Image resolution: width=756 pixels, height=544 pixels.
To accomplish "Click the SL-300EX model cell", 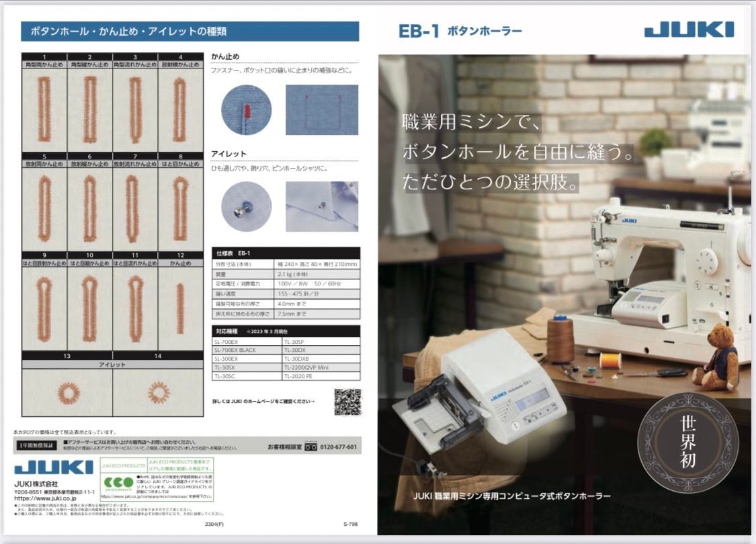I will pos(247,359).
